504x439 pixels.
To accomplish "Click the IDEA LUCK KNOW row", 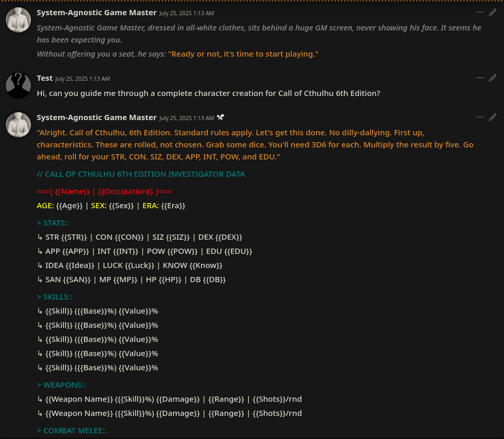I will 130,265.
